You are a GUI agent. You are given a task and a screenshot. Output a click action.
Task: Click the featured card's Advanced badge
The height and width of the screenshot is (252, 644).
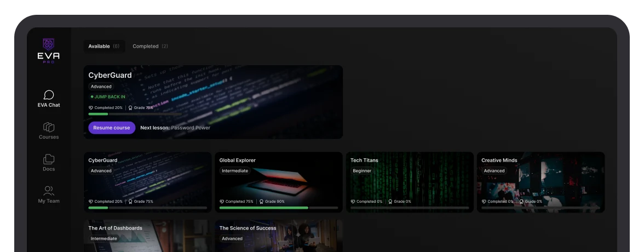tap(101, 87)
